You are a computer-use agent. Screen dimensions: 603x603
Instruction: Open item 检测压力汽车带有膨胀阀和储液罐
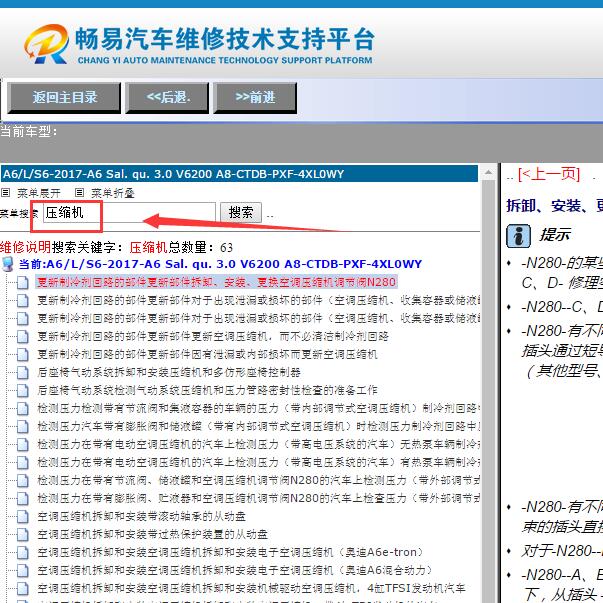point(258,426)
